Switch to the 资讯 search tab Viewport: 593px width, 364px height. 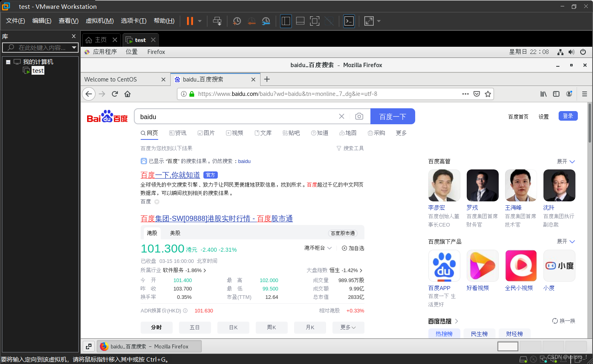tap(178, 133)
